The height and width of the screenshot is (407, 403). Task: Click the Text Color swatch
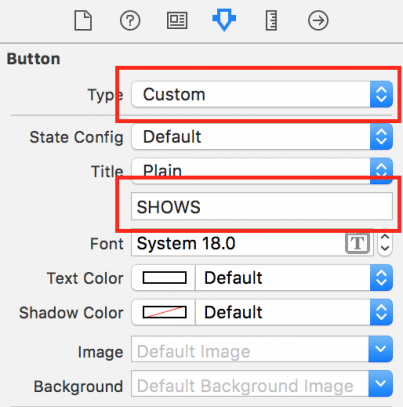pos(164,278)
